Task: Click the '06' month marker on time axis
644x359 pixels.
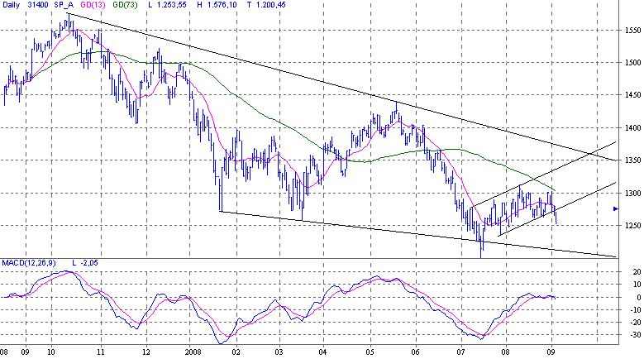Action: tap(416, 352)
